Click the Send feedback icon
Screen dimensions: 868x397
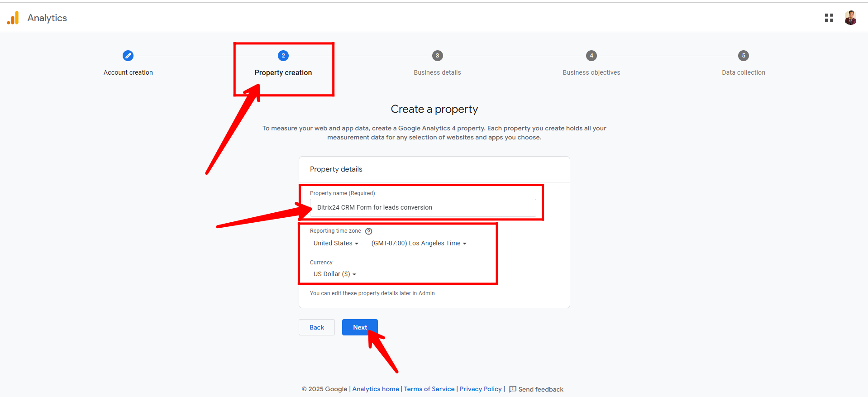(513, 389)
